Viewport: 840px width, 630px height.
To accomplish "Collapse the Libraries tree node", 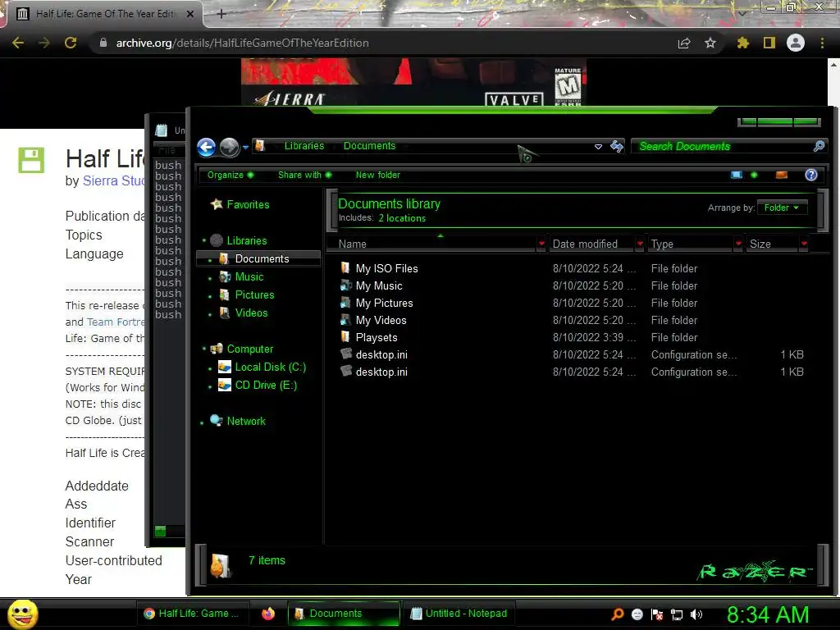I will click(x=203, y=240).
